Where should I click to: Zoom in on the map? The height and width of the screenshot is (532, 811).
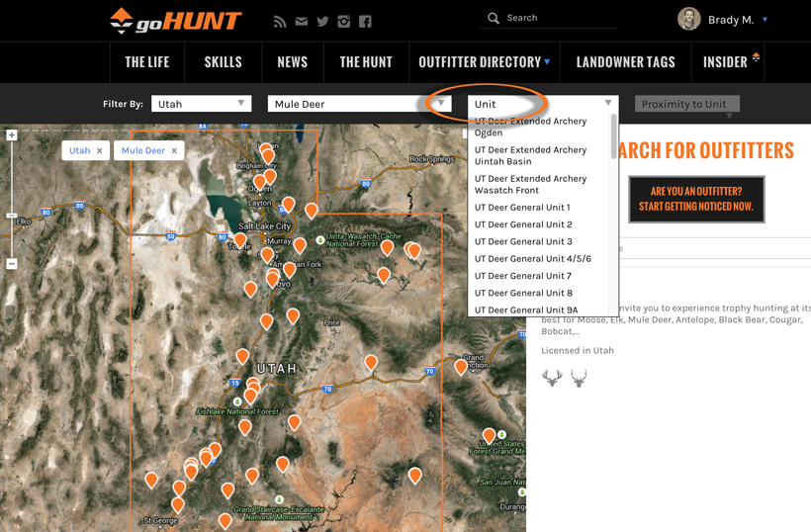12,135
